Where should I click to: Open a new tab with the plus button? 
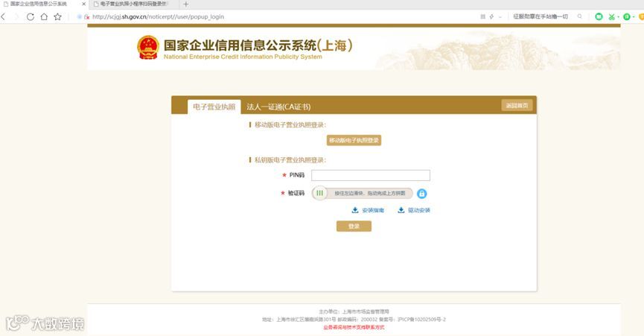(185, 4)
